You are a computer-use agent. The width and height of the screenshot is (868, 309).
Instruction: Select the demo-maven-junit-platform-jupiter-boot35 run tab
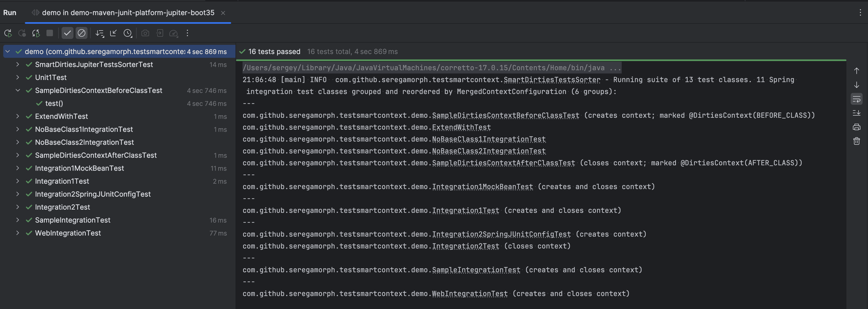[128, 12]
